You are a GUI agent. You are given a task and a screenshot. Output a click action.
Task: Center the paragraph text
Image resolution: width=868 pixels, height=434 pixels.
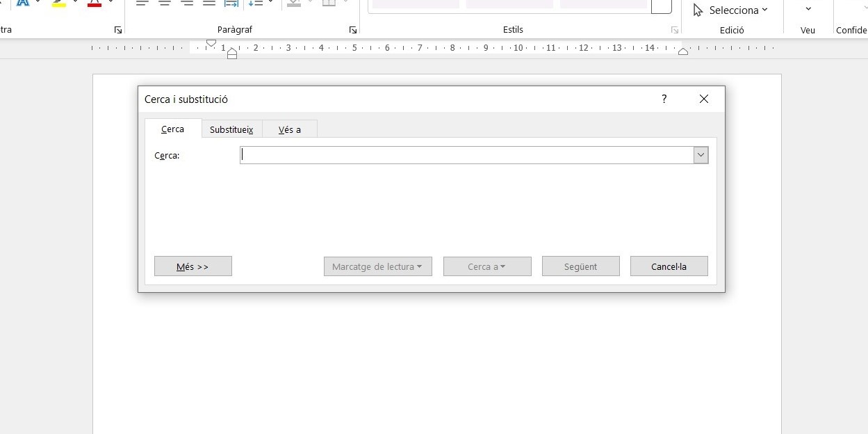click(165, 3)
